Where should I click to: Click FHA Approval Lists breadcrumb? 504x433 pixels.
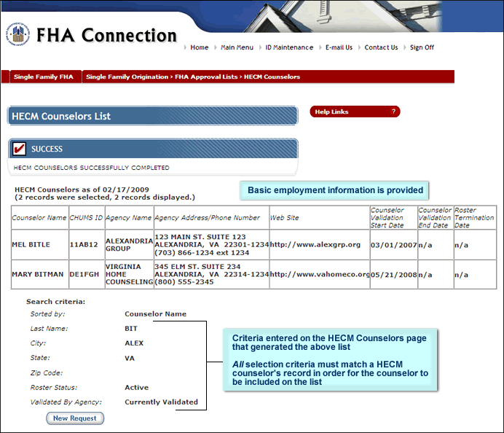point(206,77)
